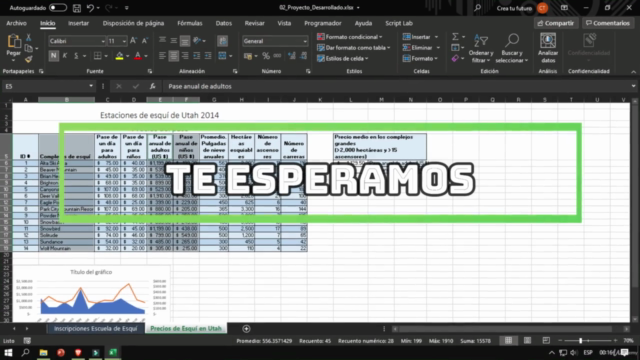Screen dimensions: 640x360
Task: Click the increase font size icon
Action: click(x=133, y=41)
